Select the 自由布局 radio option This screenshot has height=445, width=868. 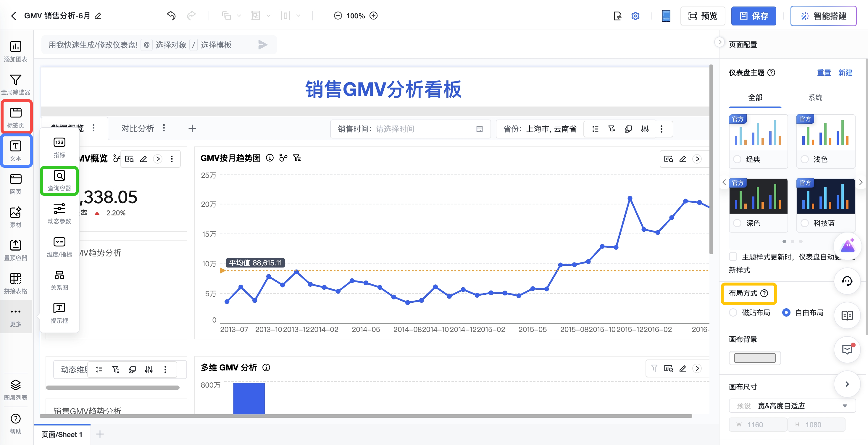tap(786, 312)
